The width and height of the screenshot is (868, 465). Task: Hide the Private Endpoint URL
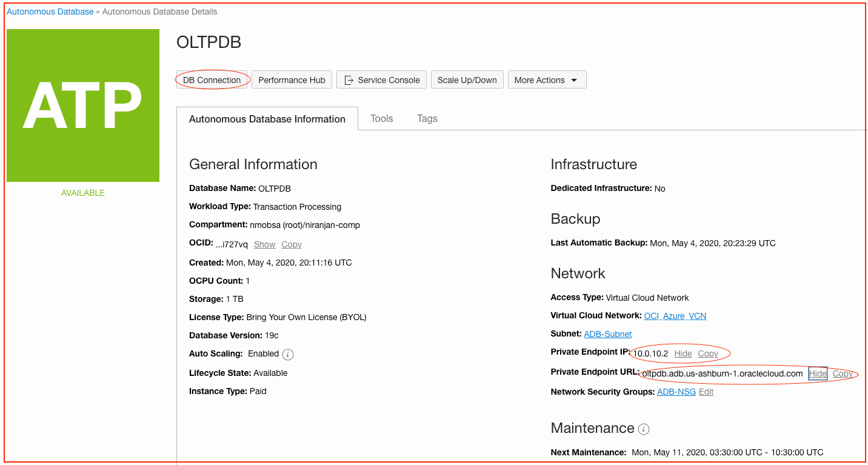coord(818,373)
